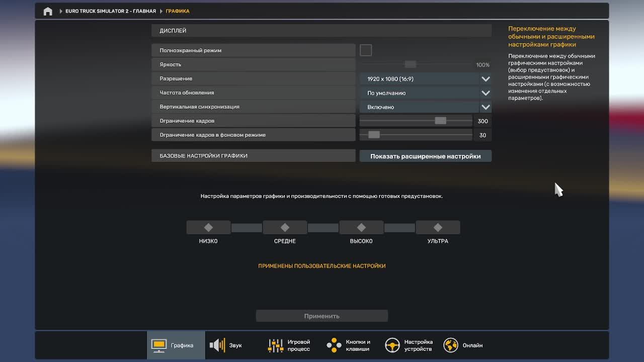644x362 pixels.
Task: Select the ВЫСОКО graphics preset
Action: (x=361, y=227)
